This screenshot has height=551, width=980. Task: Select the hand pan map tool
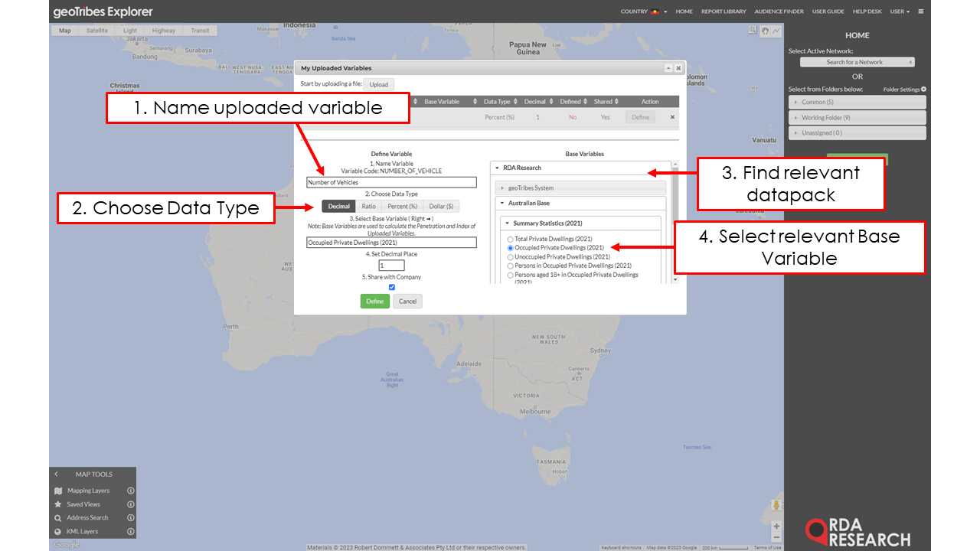coord(765,31)
